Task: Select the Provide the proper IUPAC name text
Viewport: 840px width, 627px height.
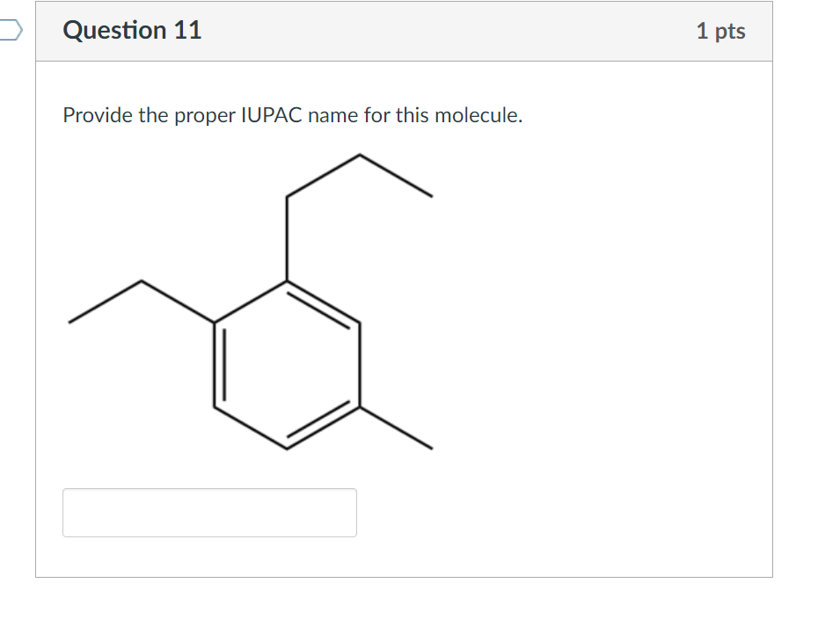Action: [293, 114]
